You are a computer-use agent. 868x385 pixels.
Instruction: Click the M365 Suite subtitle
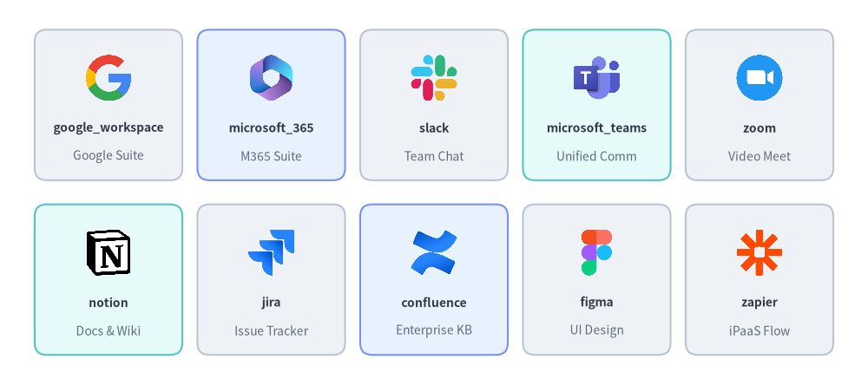coord(271,156)
